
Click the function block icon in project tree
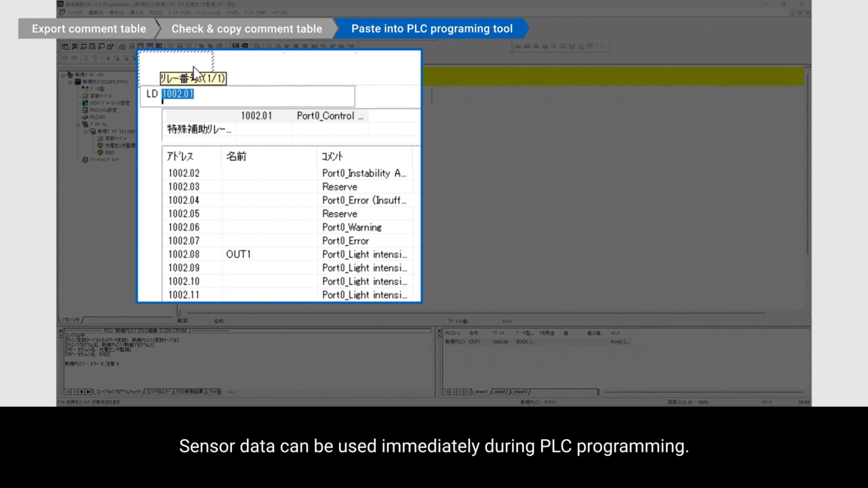click(85, 159)
